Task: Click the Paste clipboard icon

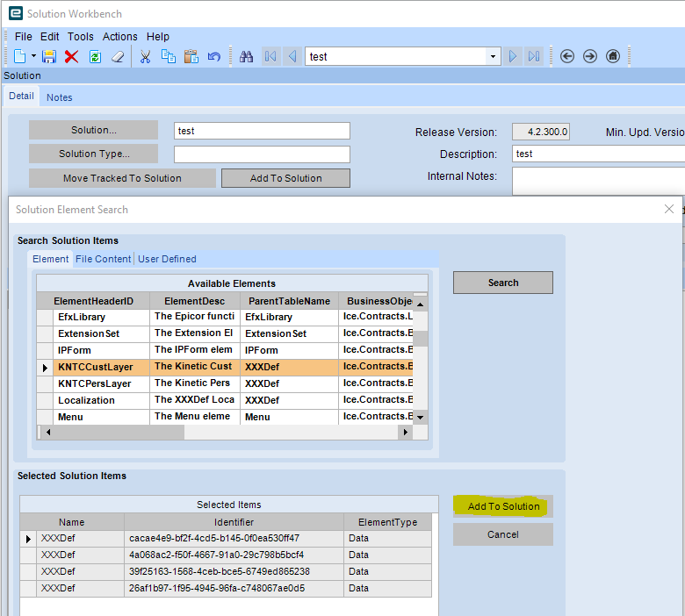Action: 191,56
